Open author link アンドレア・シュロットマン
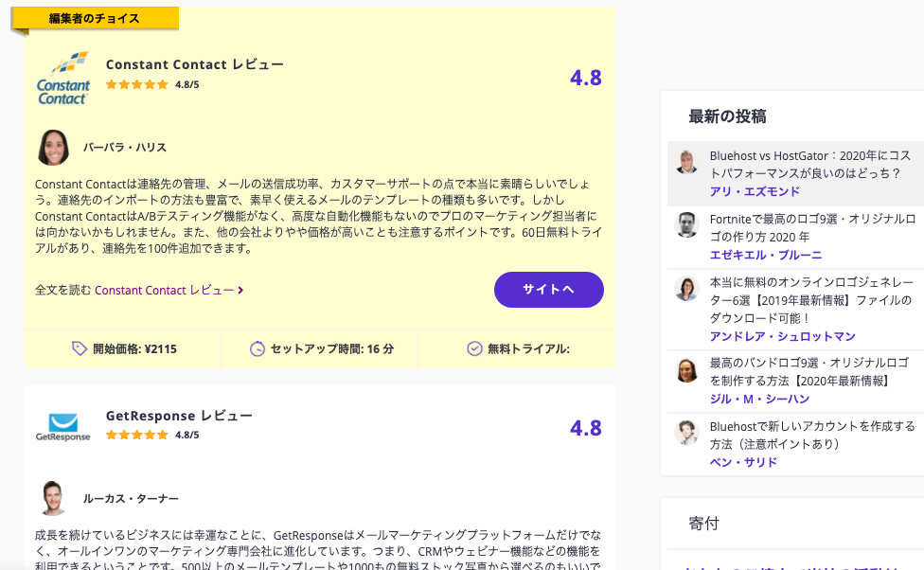Screen dimensions: 924x570 pos(783,336)
